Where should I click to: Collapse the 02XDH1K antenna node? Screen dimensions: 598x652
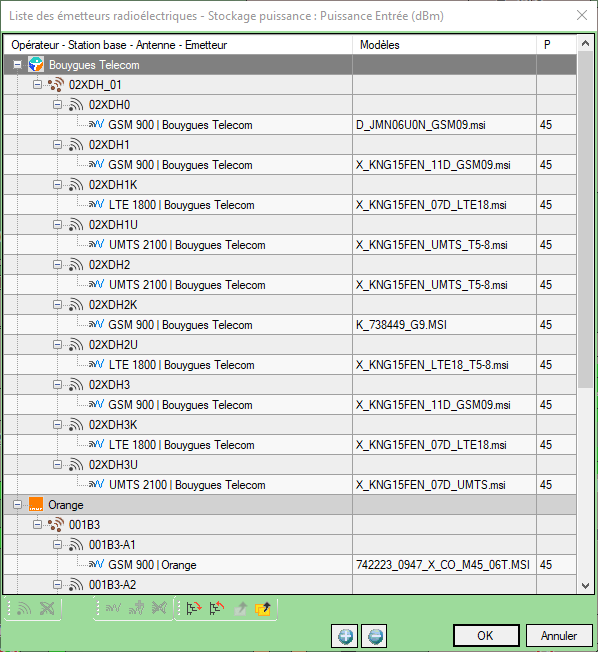57,185
